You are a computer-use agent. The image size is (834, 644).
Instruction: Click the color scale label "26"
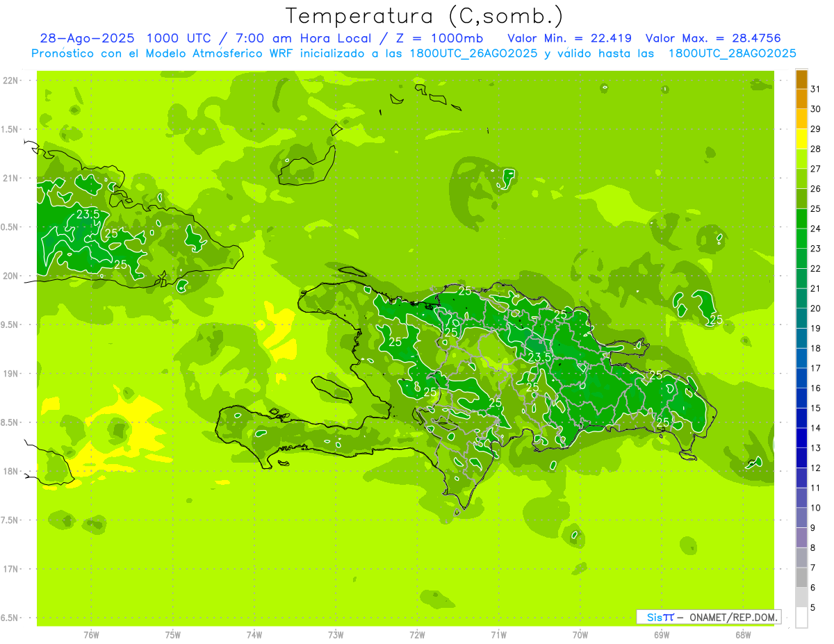pyautogui.click(x=815, y=188)
